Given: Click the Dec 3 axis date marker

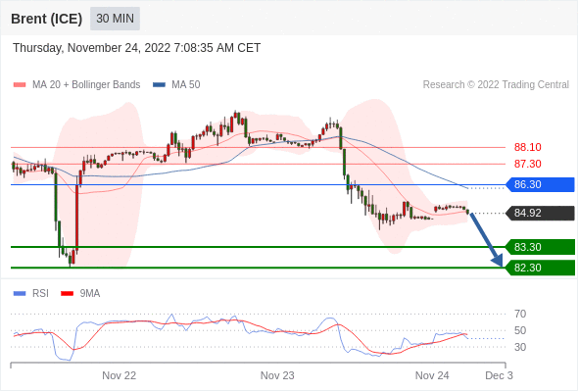Looking at the screenshot, I should tap(499, 375).
